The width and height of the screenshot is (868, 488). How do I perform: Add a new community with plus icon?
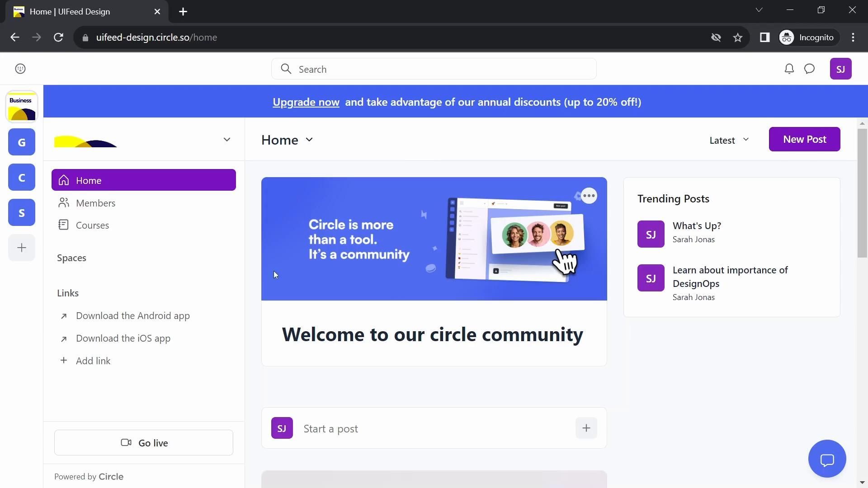click(x=22, y=248)
